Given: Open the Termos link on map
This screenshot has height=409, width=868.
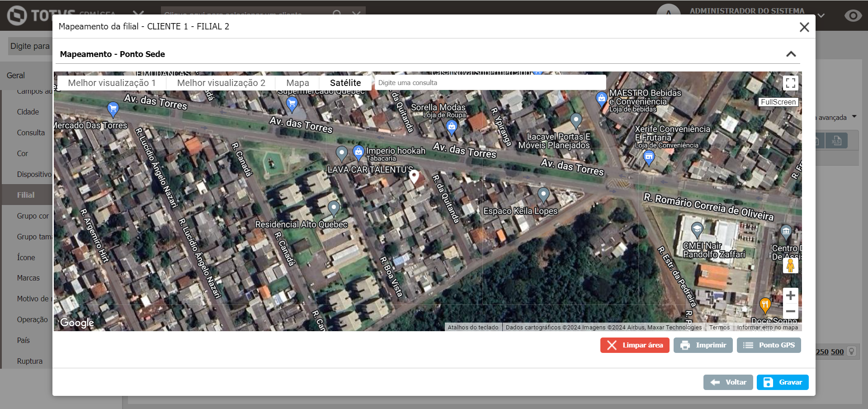Looking at the screenshot, I should point(719,328).
